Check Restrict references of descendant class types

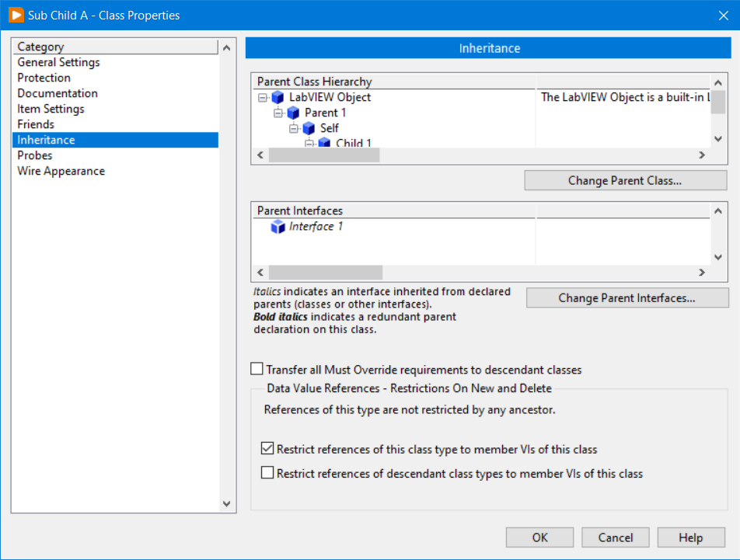[x=267, y=472]
